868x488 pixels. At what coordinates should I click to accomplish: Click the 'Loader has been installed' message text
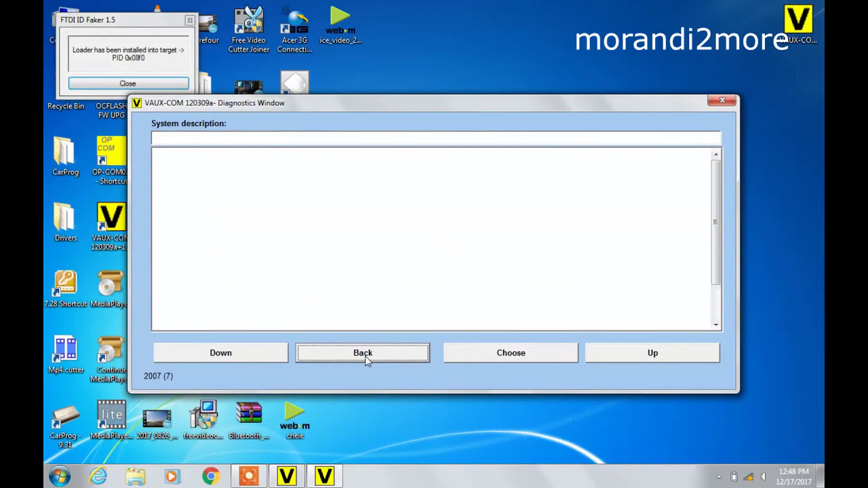tap(128, 54)
